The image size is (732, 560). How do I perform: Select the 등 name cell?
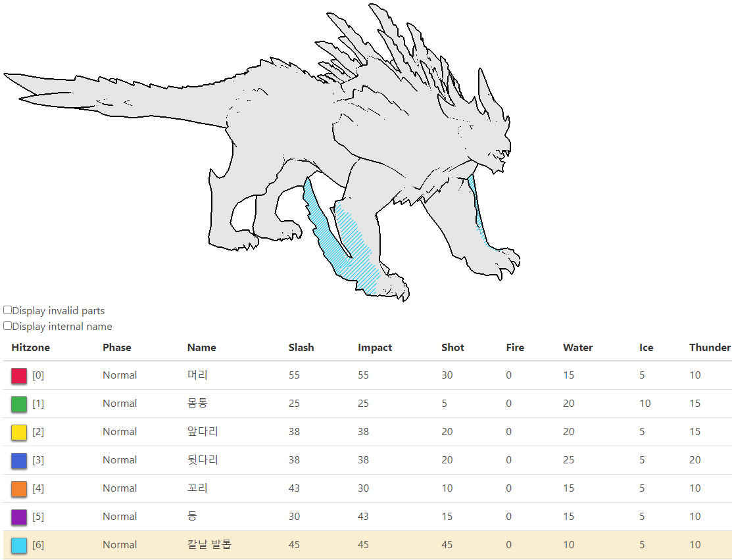tap(192, 516)
